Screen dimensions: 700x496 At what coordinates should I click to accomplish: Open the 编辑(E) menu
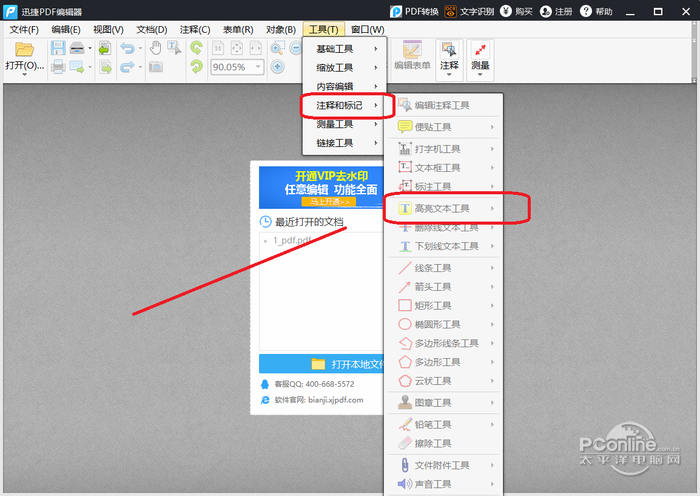click(x=66, y=29)
